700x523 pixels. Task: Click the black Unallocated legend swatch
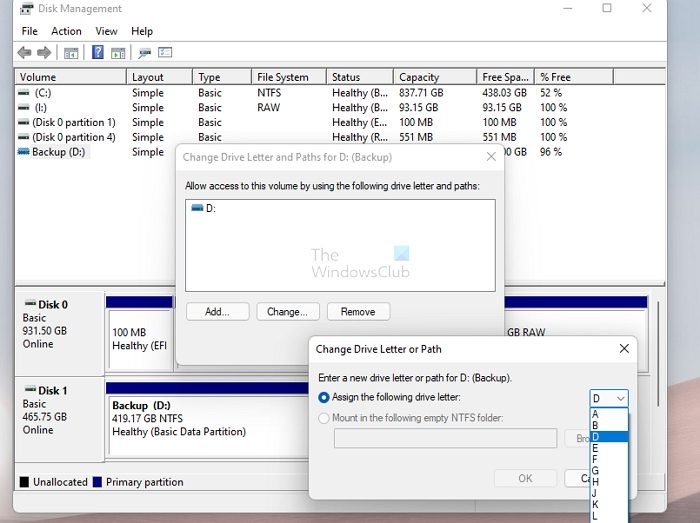pos(24,482)
